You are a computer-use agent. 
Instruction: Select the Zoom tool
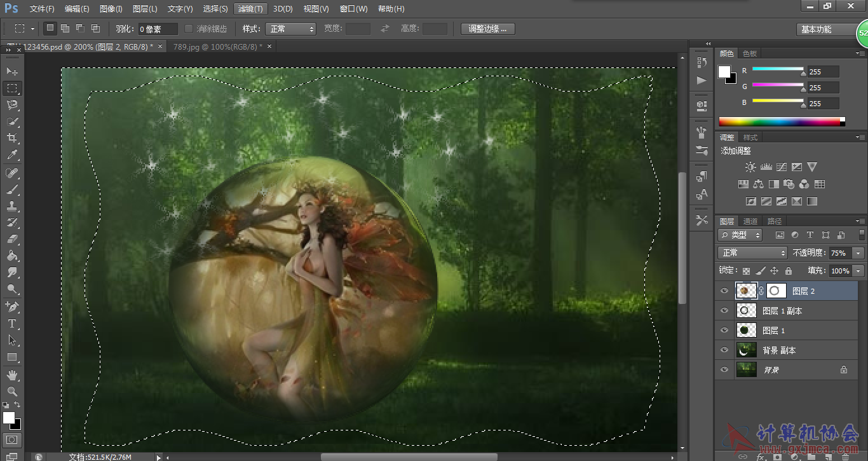(12, 392)
